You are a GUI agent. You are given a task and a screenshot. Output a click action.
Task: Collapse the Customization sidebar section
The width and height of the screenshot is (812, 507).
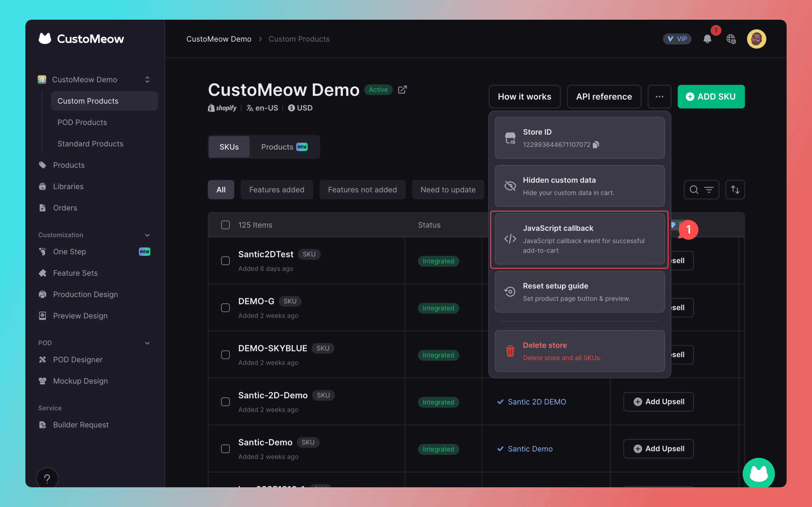tap(147, 235)
